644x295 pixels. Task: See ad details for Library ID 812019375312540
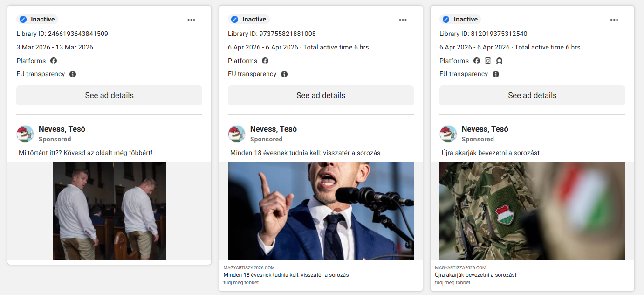pos(532,95)
